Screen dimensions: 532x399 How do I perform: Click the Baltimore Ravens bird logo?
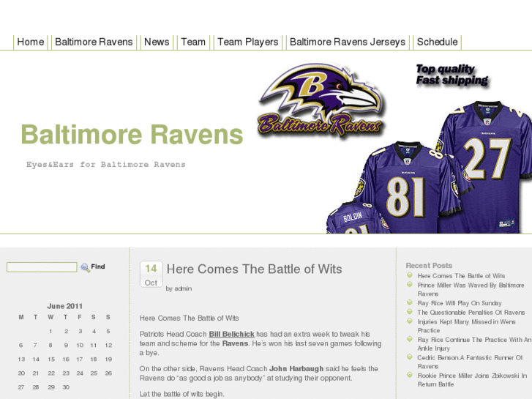[x=321, y=100]
